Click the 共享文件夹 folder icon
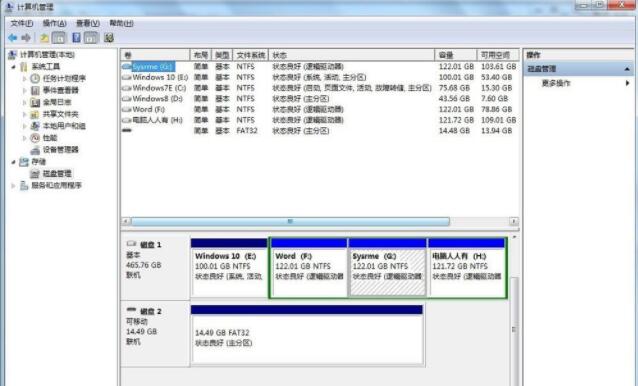The image size is (638, 386). click(35, 114)
